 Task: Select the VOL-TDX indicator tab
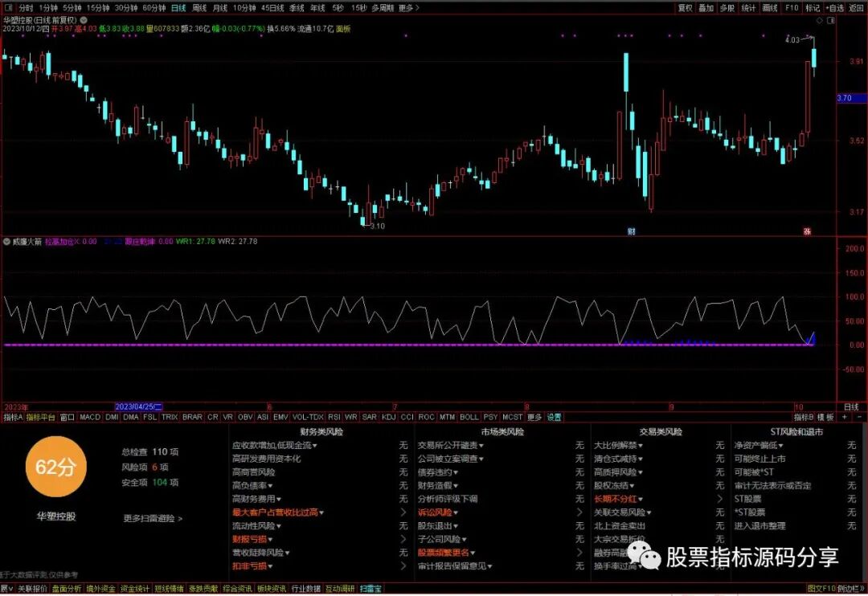coord(308,417)
